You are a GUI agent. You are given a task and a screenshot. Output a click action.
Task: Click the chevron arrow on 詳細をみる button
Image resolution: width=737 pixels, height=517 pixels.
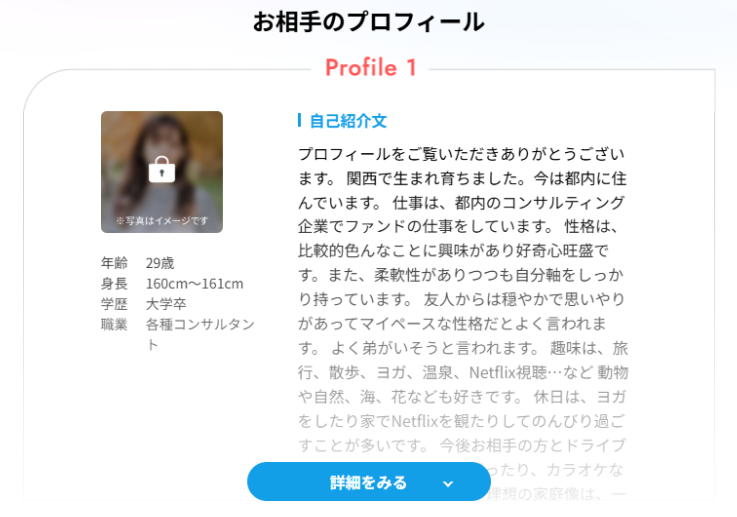tap(448, 484)
